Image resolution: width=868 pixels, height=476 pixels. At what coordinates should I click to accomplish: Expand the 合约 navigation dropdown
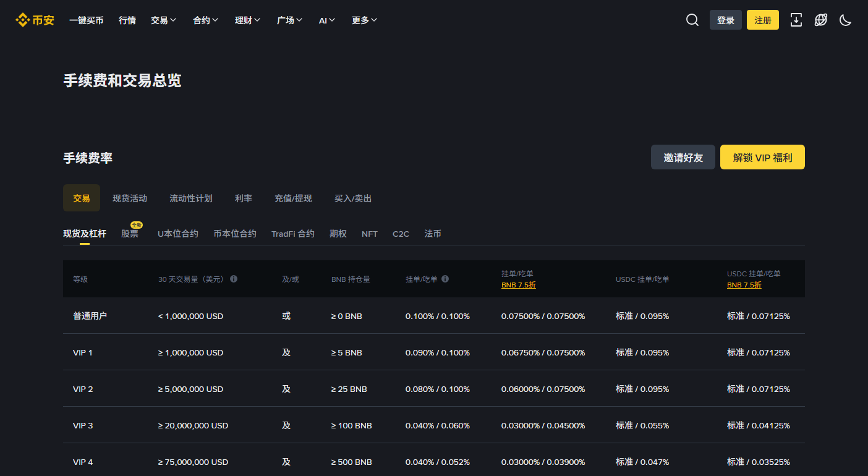(206, 20)
